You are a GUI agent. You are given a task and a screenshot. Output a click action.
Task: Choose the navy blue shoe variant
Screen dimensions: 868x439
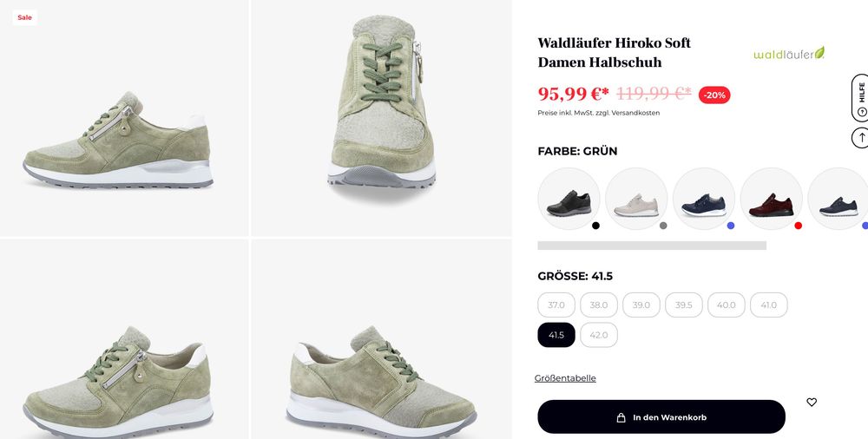704,199
